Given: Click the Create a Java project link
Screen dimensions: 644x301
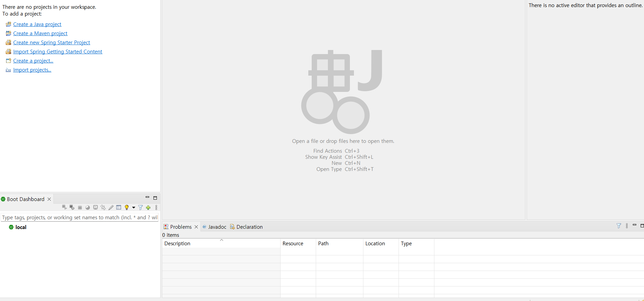Looking at the screenshot, I should click(37, 24).
